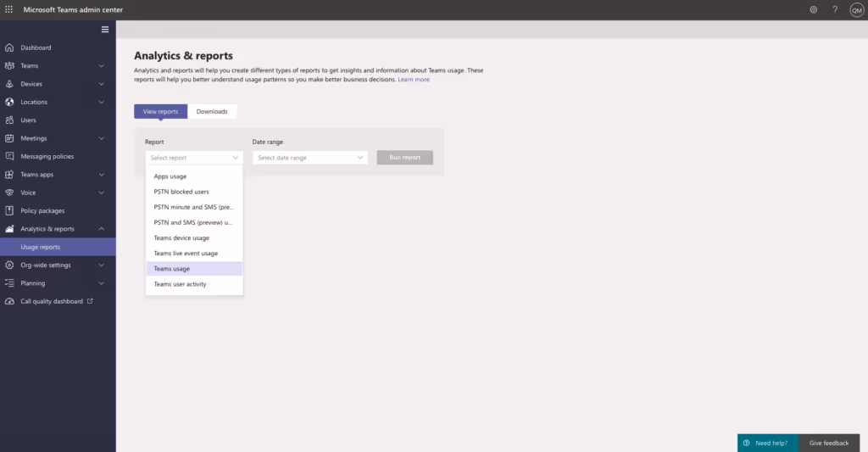This screenshot has width=868, height=452.
Task: Click the Org-wide settings gear icon
Action: [9, 265]
